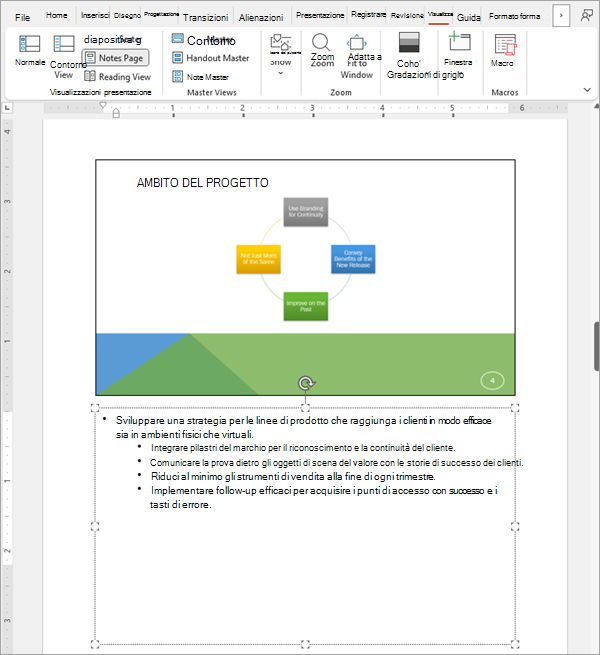Click the 'Riduci al minimo' bullet
This screenshot has height=655, width=600.
293,477
